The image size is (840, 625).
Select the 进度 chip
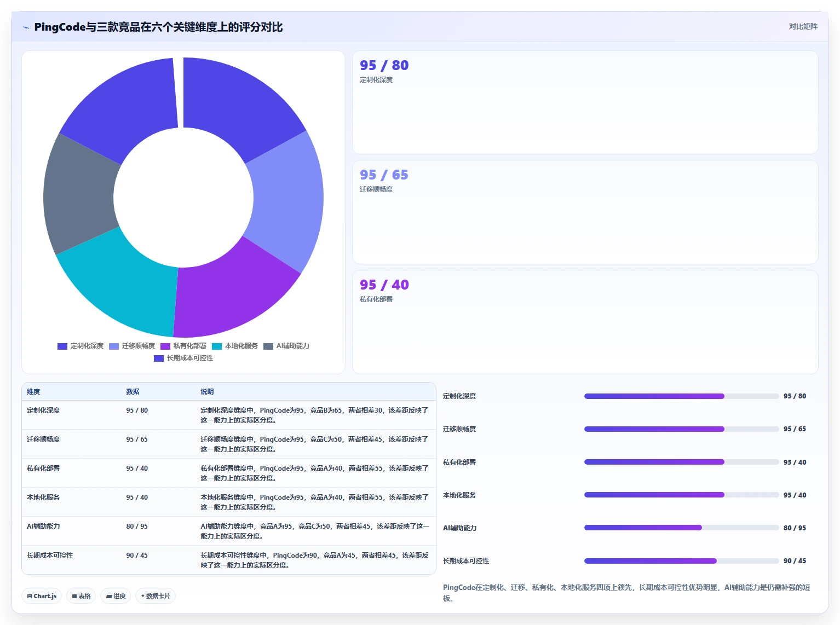[116, 596]
